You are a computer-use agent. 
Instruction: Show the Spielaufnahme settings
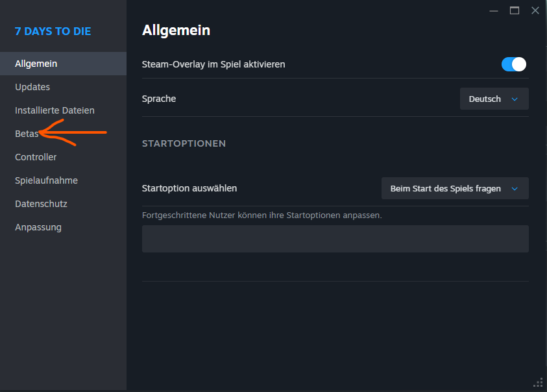(x=46, y=180)
